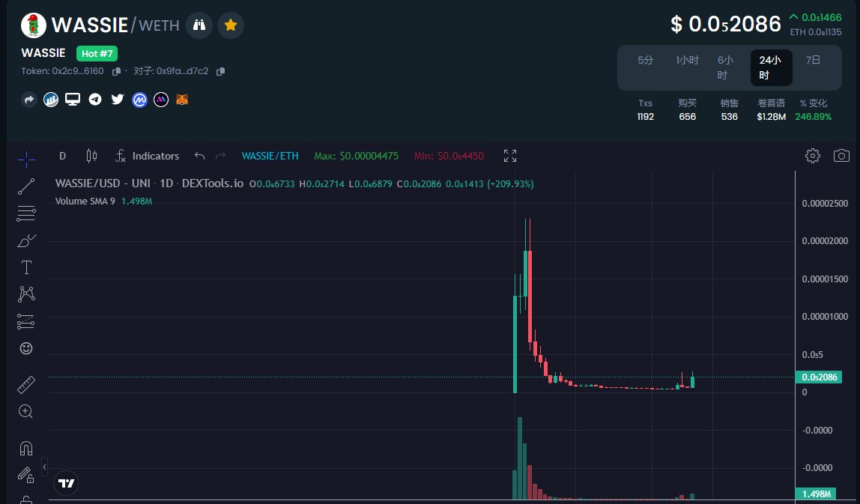Select the 1小时 timeframe tab
860x504 pixels.
pos(687,61)
